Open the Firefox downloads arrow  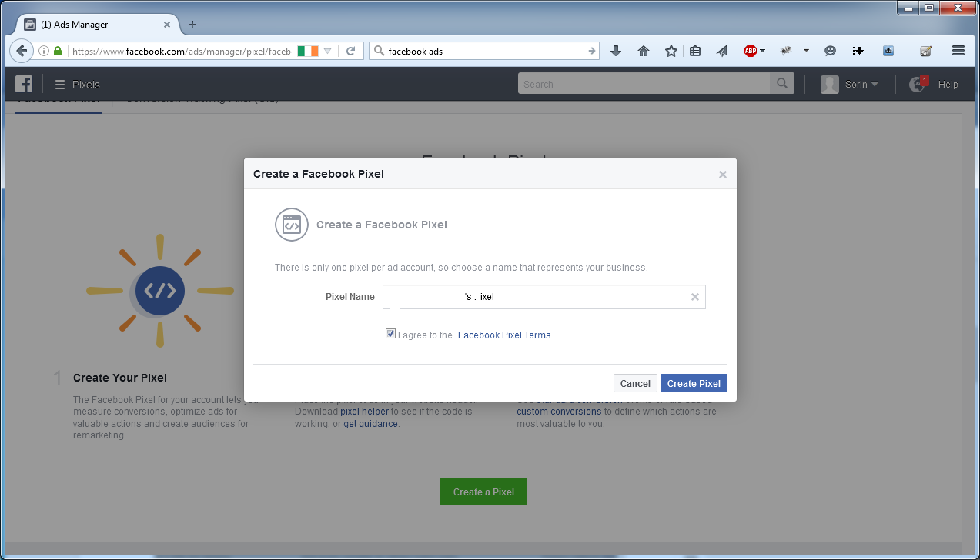point(616,51)
